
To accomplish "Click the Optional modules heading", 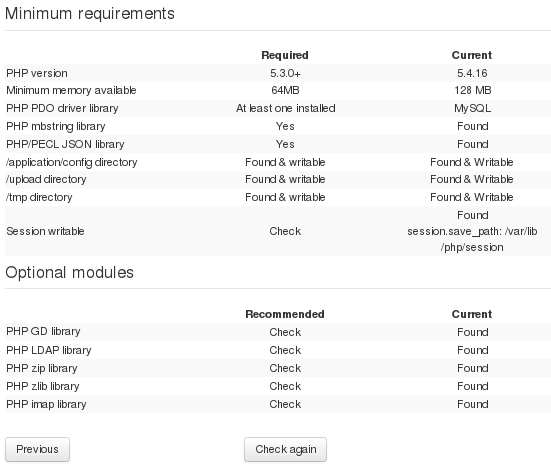I will tap(70, 273).
